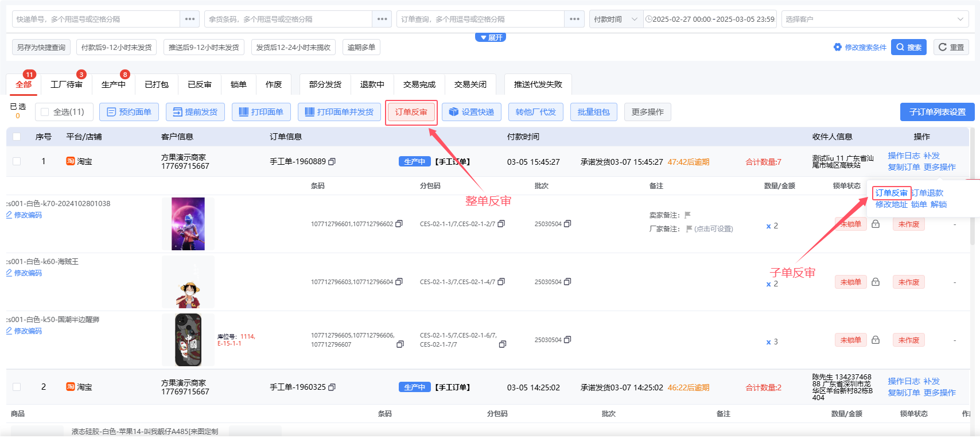Open the 付款时间 time type dropdown
Viewport: 980px width, 438px height.
point(616,19)
